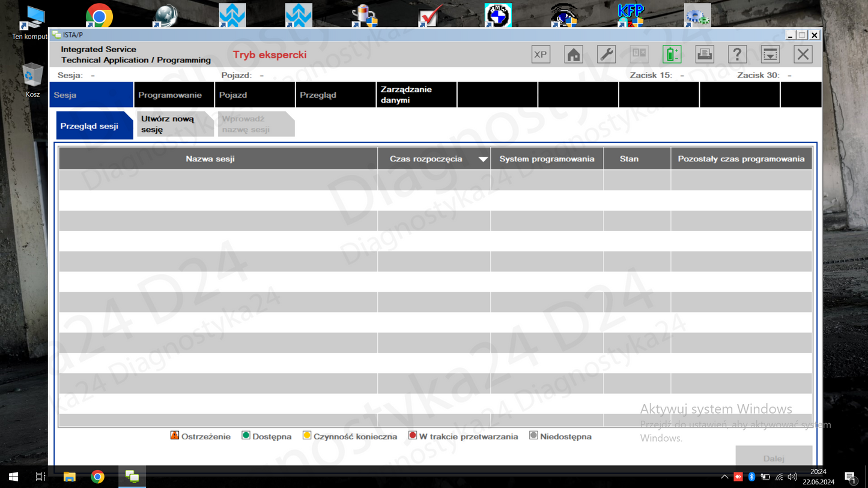The height and width of the screenshot is (488, 868).
Task: Close session with the X toolbar icon
Action: (803, 55)
